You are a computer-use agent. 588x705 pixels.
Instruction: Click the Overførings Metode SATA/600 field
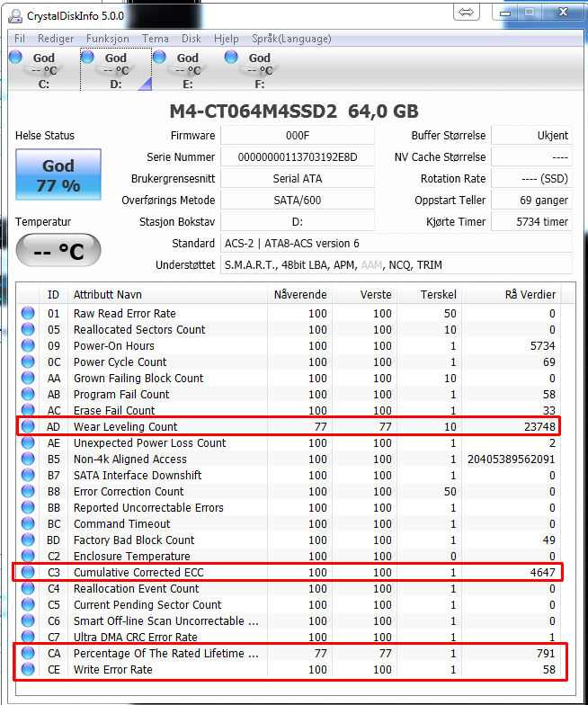tap(297, 200)
